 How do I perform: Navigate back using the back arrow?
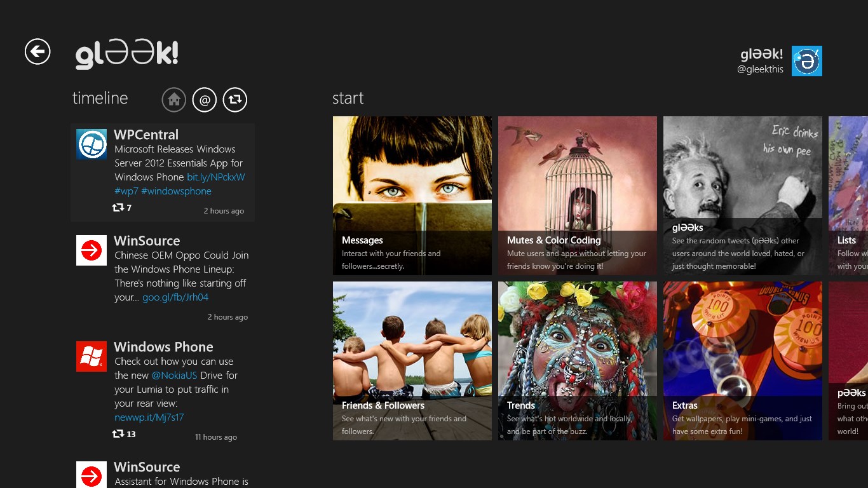click(37, 51)
